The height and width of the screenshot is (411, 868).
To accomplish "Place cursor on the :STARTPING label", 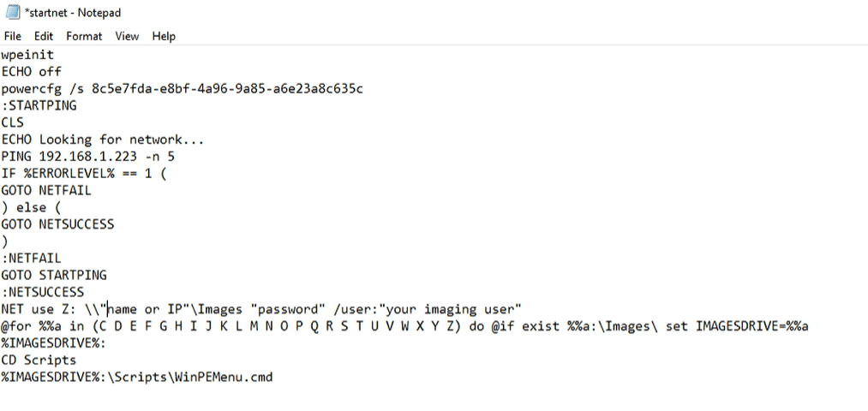I will pyautogui.click(x=39, y=105).
